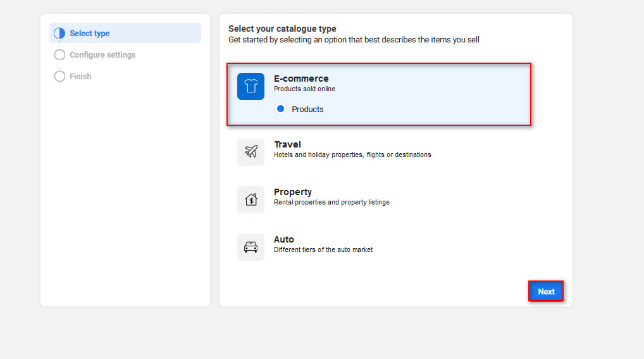Select the Products radio button
This screenshot has width=644, height=359.
(280, 109)
